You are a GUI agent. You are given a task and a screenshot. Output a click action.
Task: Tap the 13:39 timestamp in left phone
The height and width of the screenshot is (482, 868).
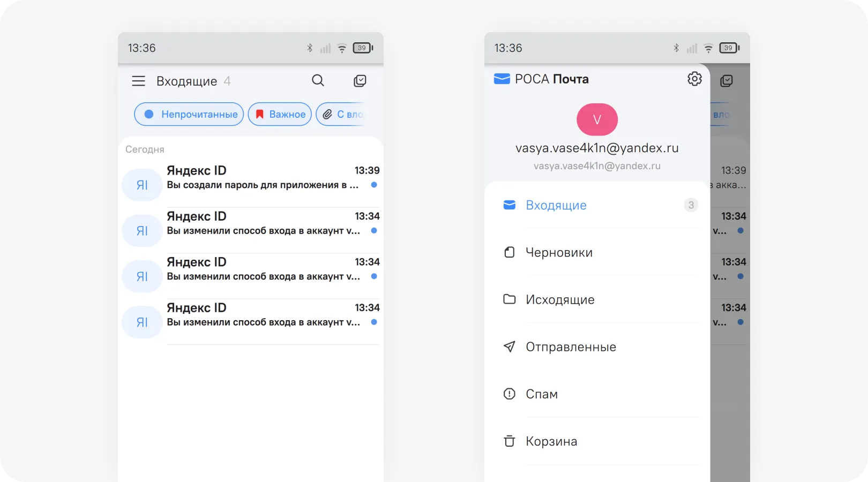pyautogui.click(x=367, y=170)
